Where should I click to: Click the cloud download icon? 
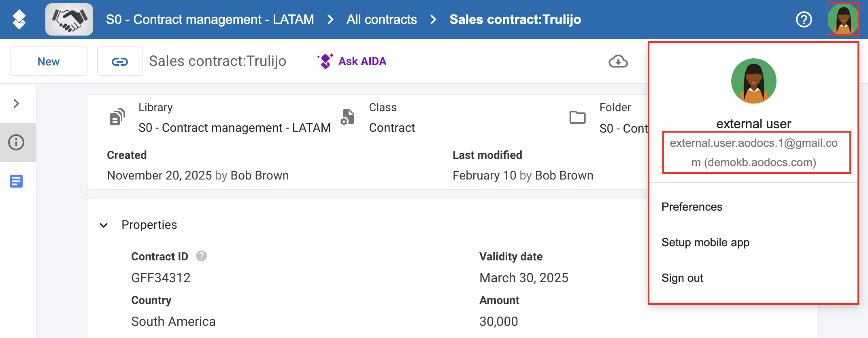click(618, 61)
